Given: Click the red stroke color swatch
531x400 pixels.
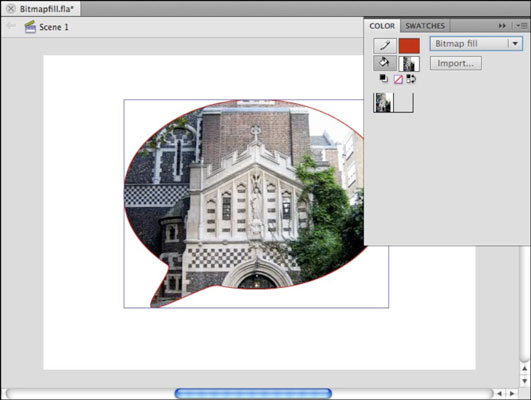Looking at the screenshot, I should click(409, 46).
